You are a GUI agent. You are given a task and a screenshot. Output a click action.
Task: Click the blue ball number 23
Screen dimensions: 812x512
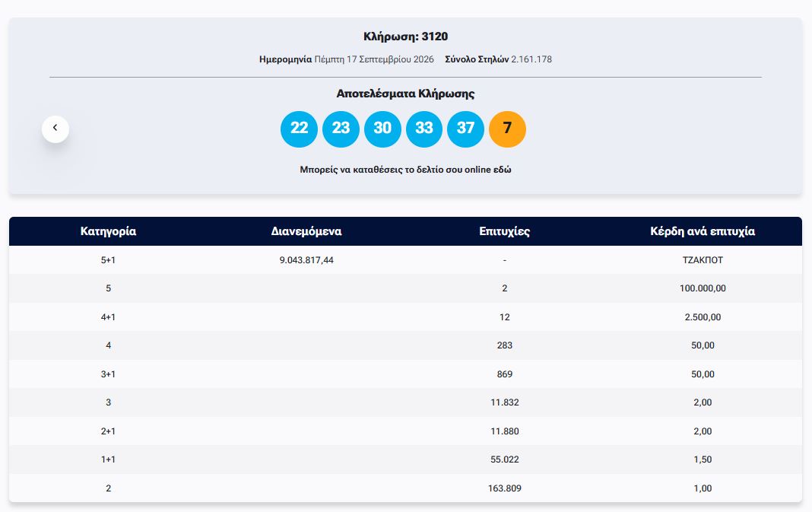click(x=341, y=129)
